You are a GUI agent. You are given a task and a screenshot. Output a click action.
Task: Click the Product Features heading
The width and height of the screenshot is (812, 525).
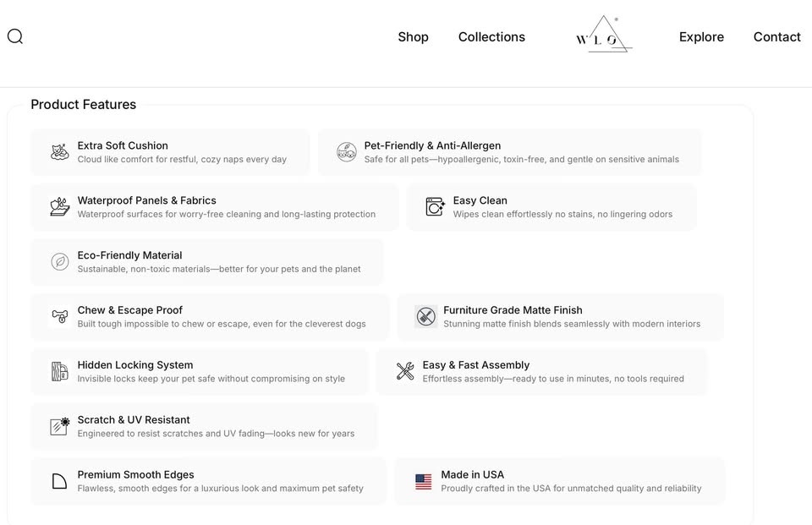(84, 105)
